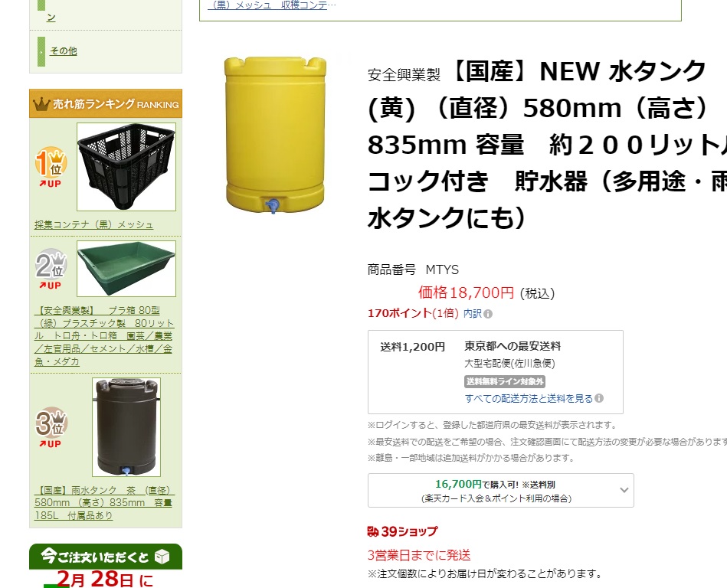Image resolution: width=727 pixels, height=588 pixels.
Task: Open 【国産】雨水タンク 茶 product link
Action: [x=104, y=503]
